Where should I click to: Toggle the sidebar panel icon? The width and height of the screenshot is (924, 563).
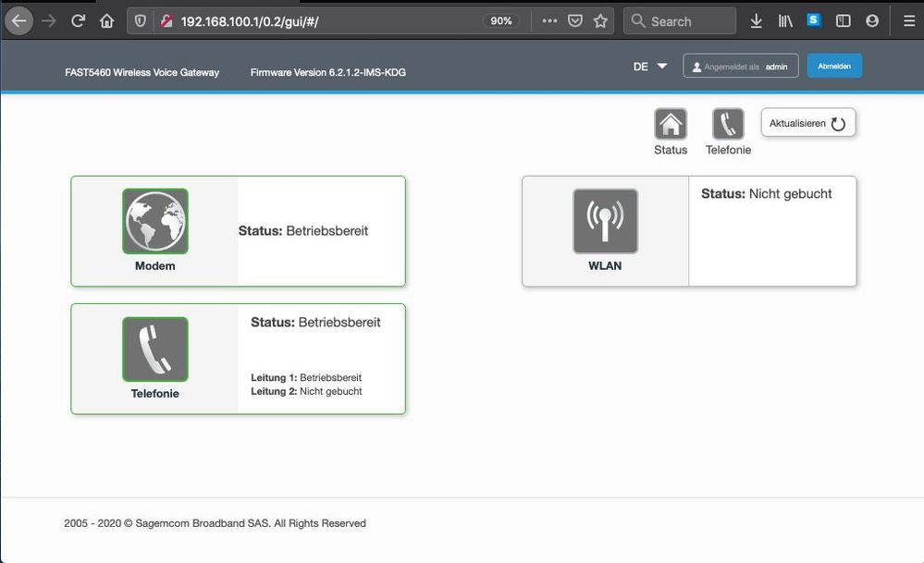pyautogui.click(x=844, y=21)
